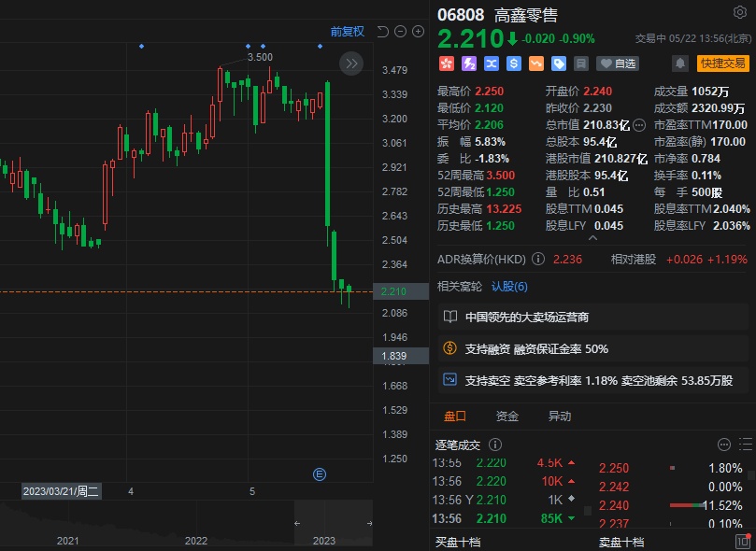Open the 前复权 price adjustment dropdown
This screenshot has height=551, width=756.
pos(347,32)
